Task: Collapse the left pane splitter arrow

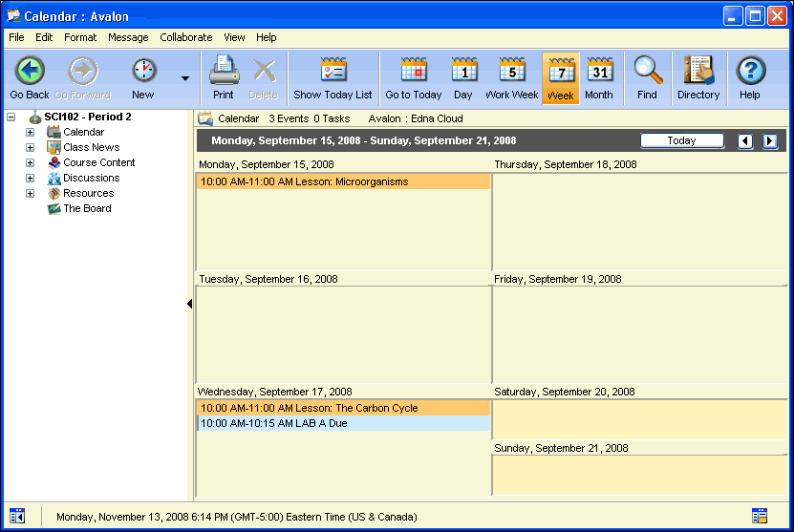Action: click(x=189, y=304)
